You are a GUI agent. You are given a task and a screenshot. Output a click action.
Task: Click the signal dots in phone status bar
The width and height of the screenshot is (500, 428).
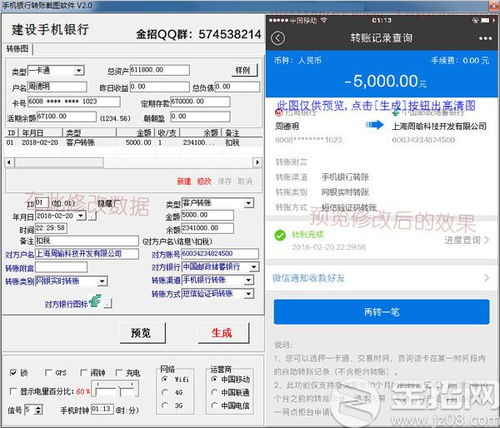(x=278, y=21)
